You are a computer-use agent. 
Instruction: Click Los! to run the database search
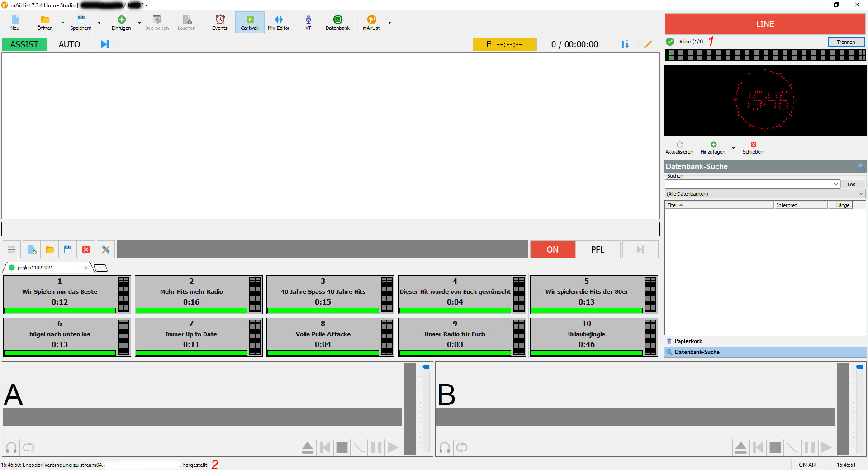click(852, 184)
